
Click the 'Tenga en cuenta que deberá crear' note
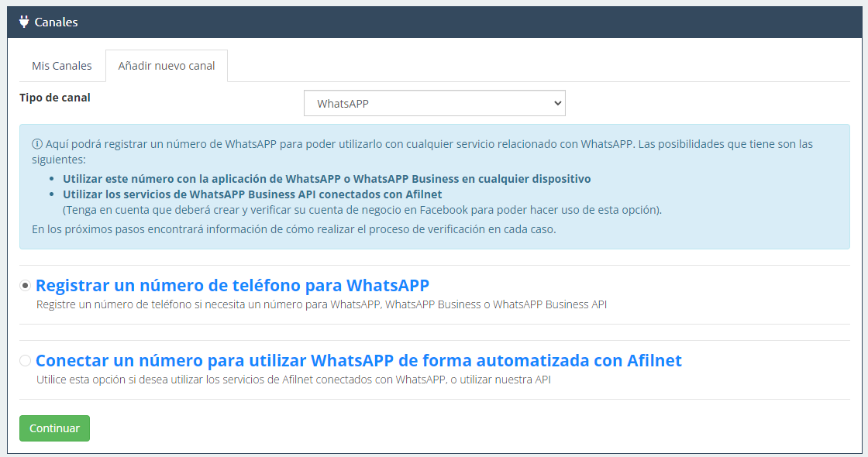point(363,210)
